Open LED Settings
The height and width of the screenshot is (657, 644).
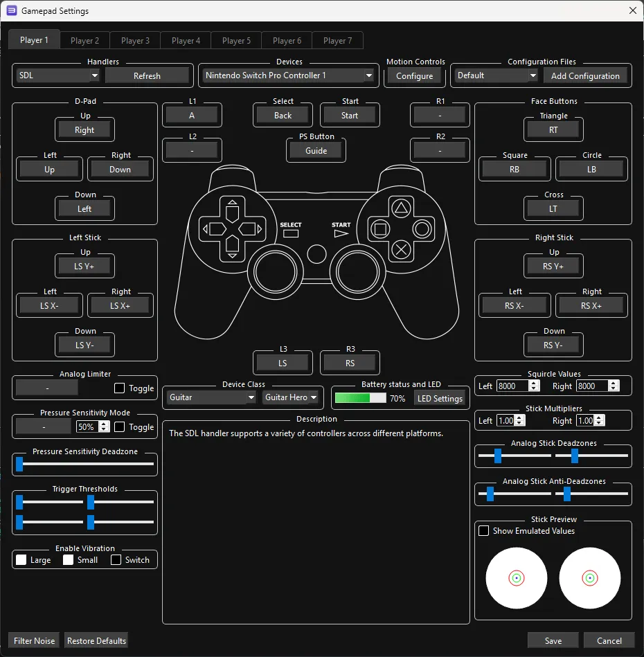[440, 399]
